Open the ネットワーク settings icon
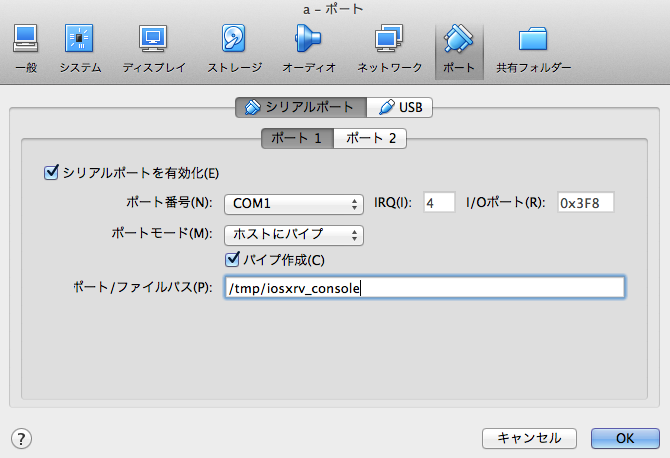670x458 pixels. click(389, 49)
